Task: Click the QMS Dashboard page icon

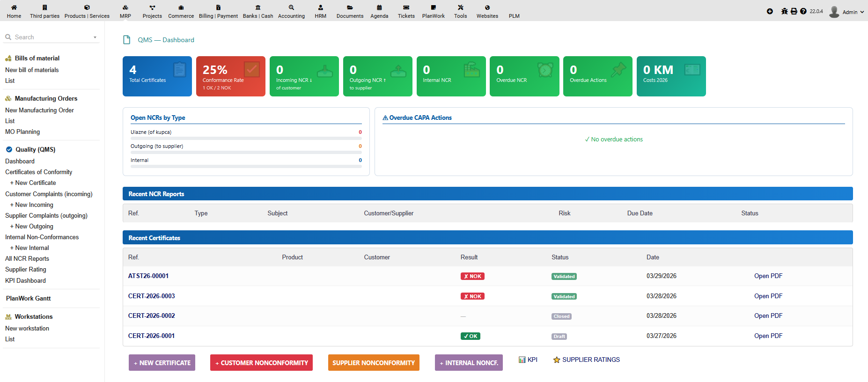Action: 126,40
